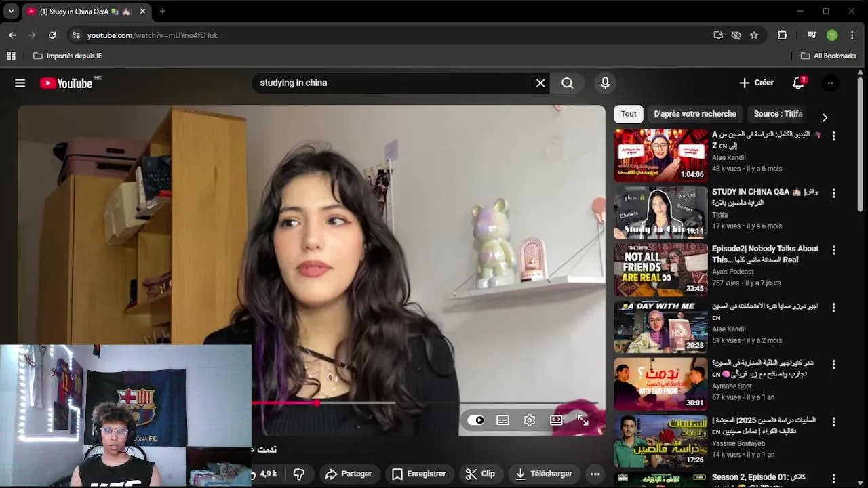Image resolution: width=868 pixels, height=488 pixels.
Task: Open the tab search dropdown arrow
Action: pos(11,12)
